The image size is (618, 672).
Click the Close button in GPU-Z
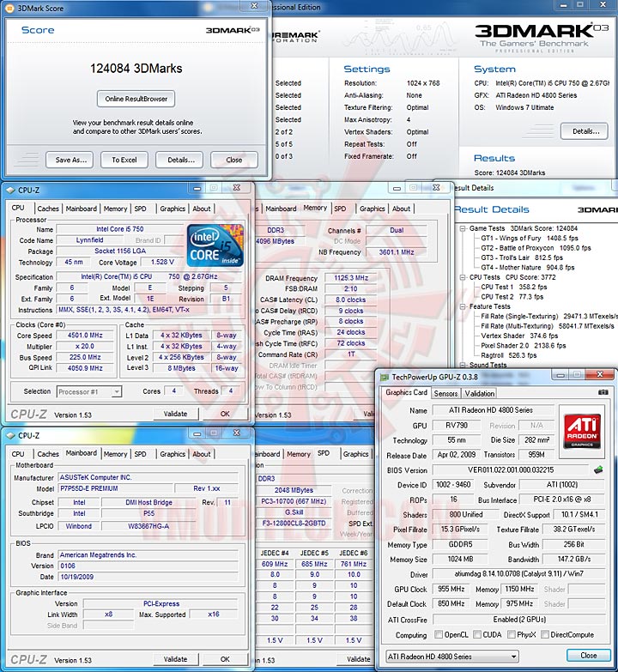click(589, 656)
